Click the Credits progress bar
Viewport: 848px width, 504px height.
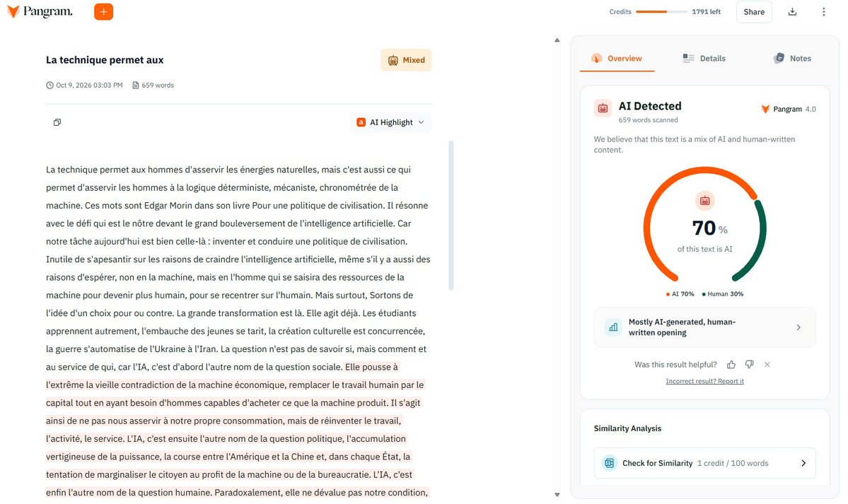coord(661,11)
